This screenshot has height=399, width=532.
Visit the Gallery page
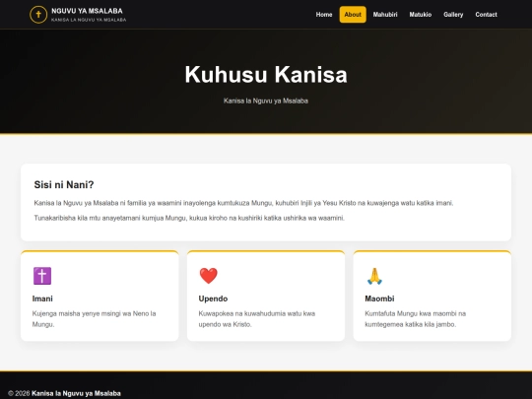tap(453, 15)
